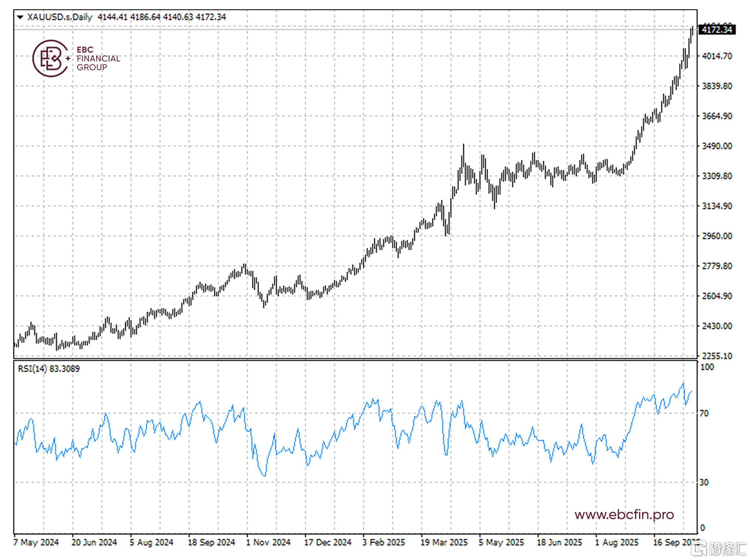This screenshot has width=750, height=560.
Task: Click the 1 Nov 2024 date marker
Action: point(268,542)
